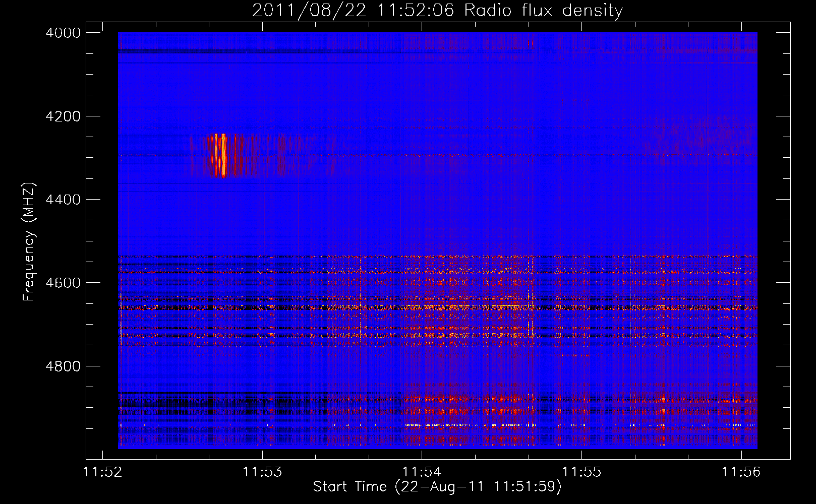This screenshot has height=504, width=816.
Task: Click the 'Start Time (22-Aug-11 11:51:59)' axis label
Action: coord(437,487)
